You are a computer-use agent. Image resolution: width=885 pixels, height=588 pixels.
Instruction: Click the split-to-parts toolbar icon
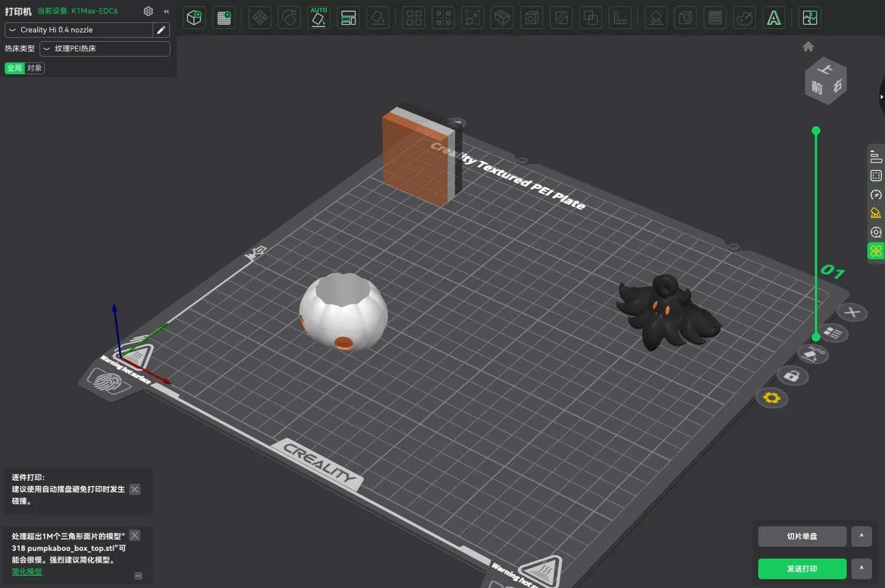click(443, 18)
